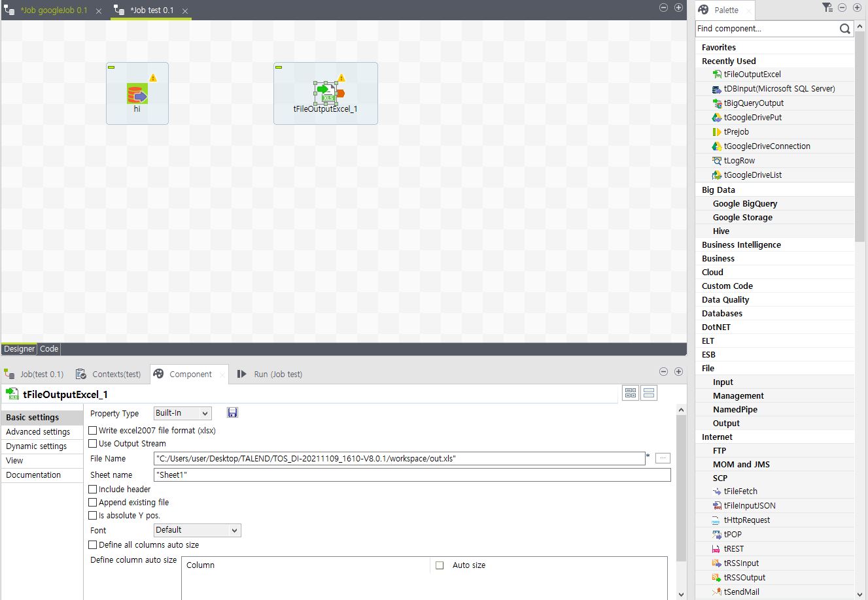Viewport: 868px width, 600px height.
Task: Switch to the Code view tab
Action: (x=49, y=349)
